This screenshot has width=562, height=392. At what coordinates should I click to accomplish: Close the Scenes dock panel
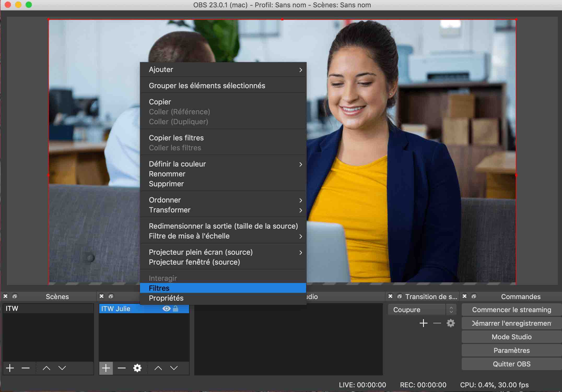[5, 296]
